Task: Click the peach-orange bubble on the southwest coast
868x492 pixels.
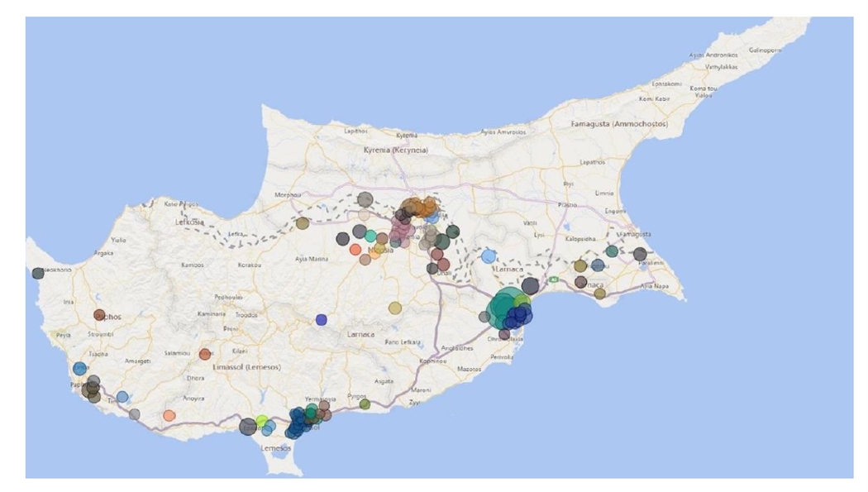Action: [169, 415]
